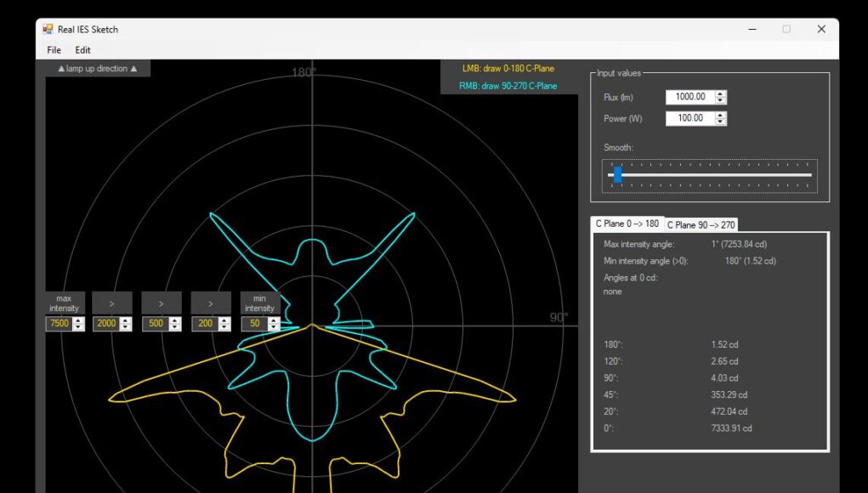The height and width of the screenshot is (493, 868).
Task: Click the down arrow beside the 500 value
Action: tap(175, 327)
